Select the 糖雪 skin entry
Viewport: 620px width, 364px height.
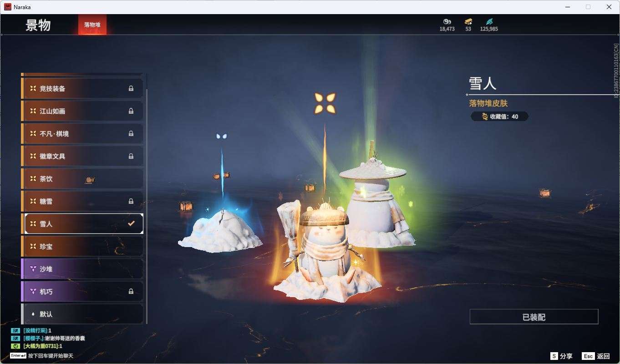[x=82, y=201]
